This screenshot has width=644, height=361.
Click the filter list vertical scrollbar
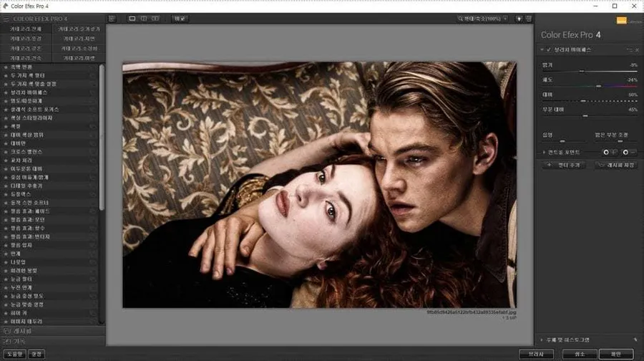(102, 138)
